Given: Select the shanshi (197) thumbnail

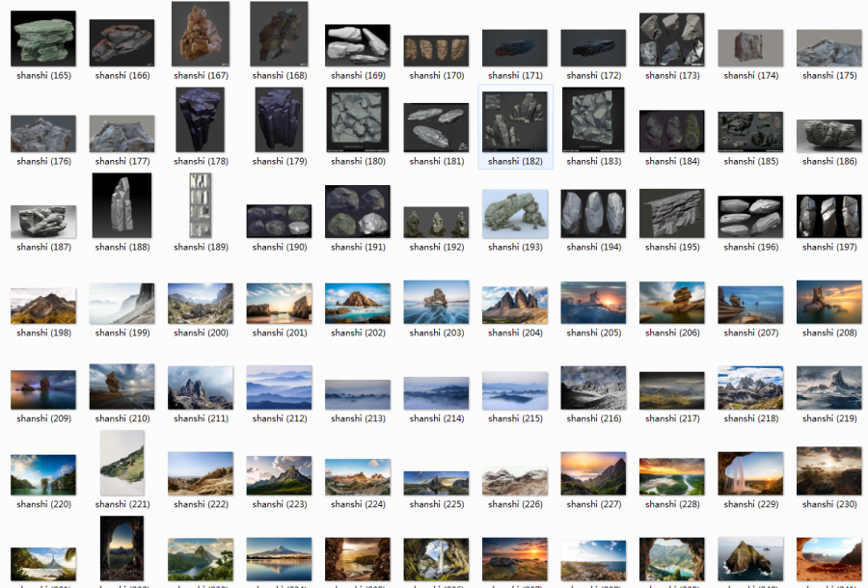Looking at the screenshot, I should 829,216.
